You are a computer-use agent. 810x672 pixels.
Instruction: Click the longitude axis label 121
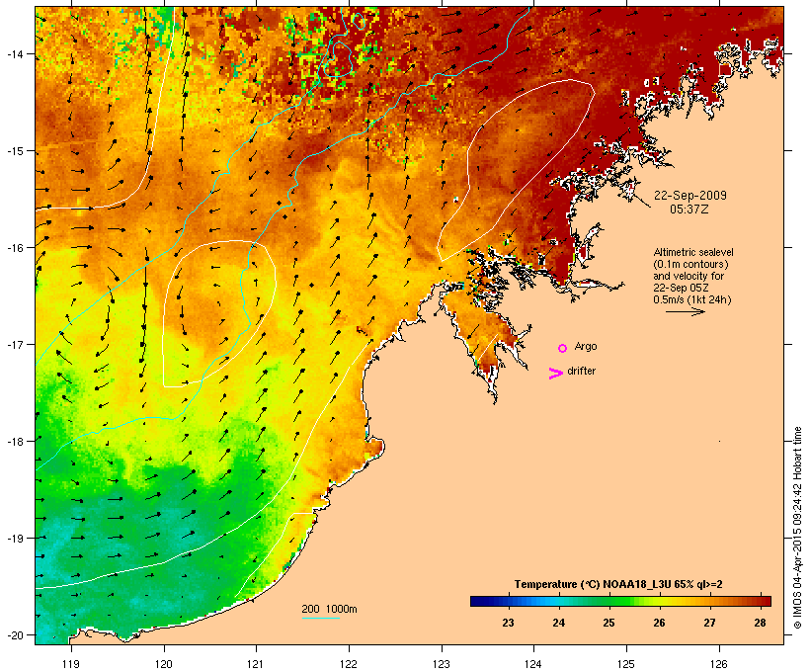pos(256,664)
